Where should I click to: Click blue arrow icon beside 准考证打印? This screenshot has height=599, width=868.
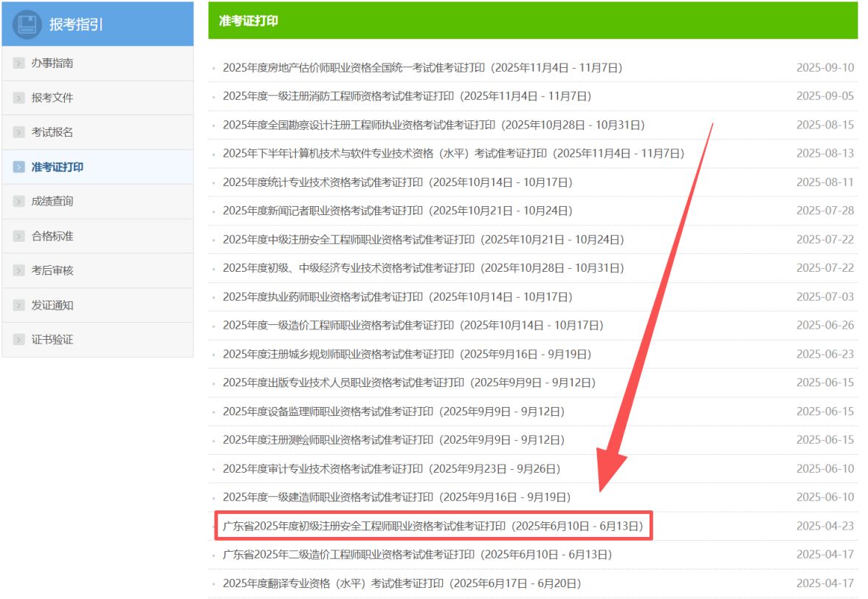tap(19, 167)
